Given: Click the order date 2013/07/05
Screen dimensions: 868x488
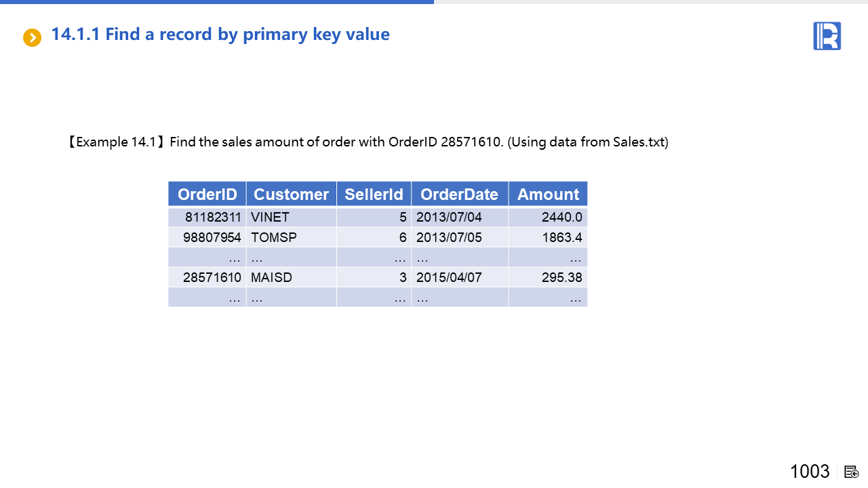Looking at the screenshot, I should [x=449, y=238].
